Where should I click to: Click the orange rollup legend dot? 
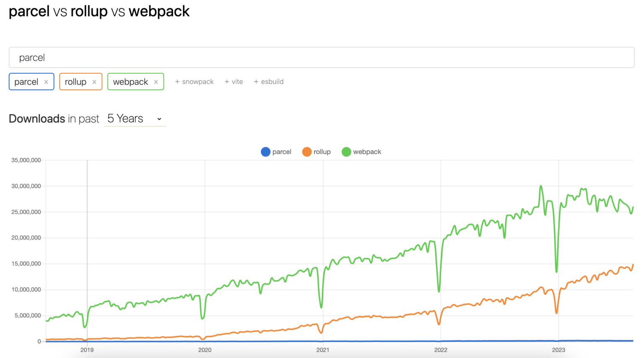306,152
